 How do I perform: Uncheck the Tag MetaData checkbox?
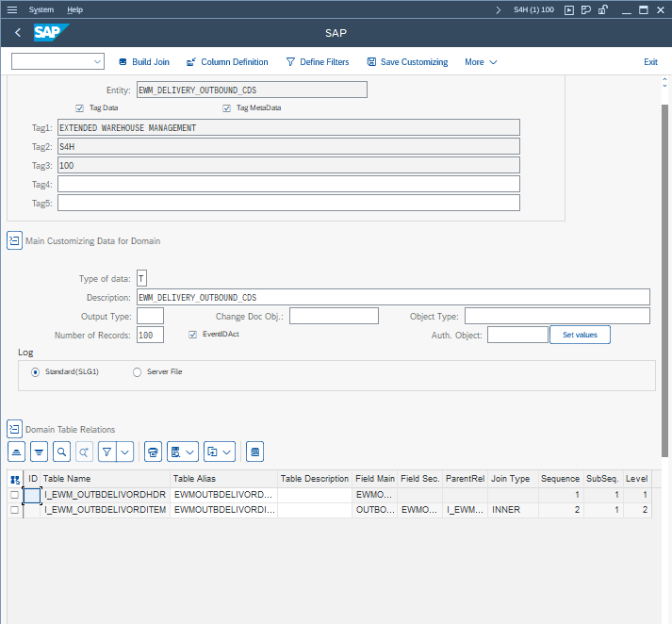tap(227, 108)
